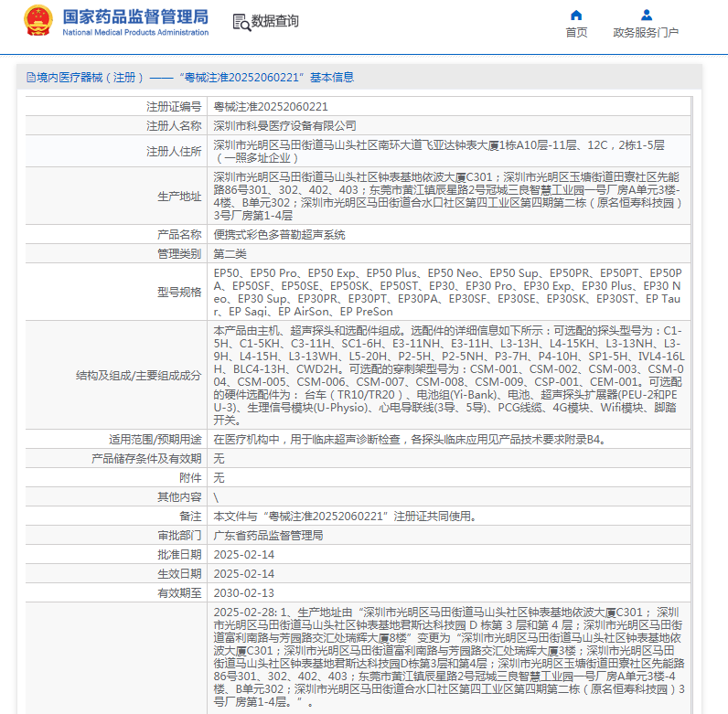
Task: Open the 首页 navigation link
Action: pos(576,33)
